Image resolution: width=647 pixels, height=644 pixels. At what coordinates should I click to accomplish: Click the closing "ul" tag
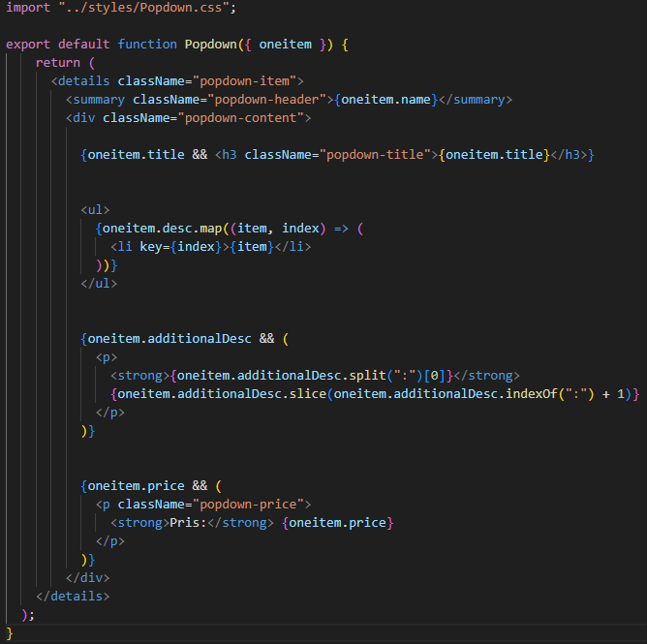[99, 284]
